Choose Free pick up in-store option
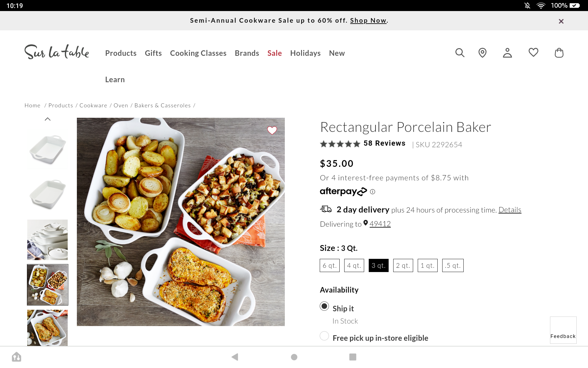This screenshot has width=588, height=368. tap(324, 336)
